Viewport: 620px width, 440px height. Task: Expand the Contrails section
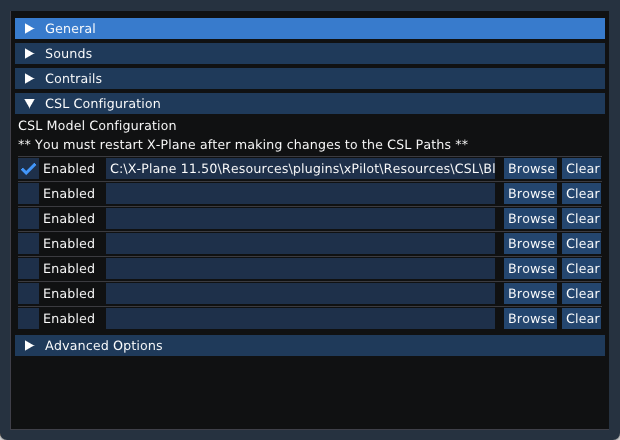click(x=310, y=78)
